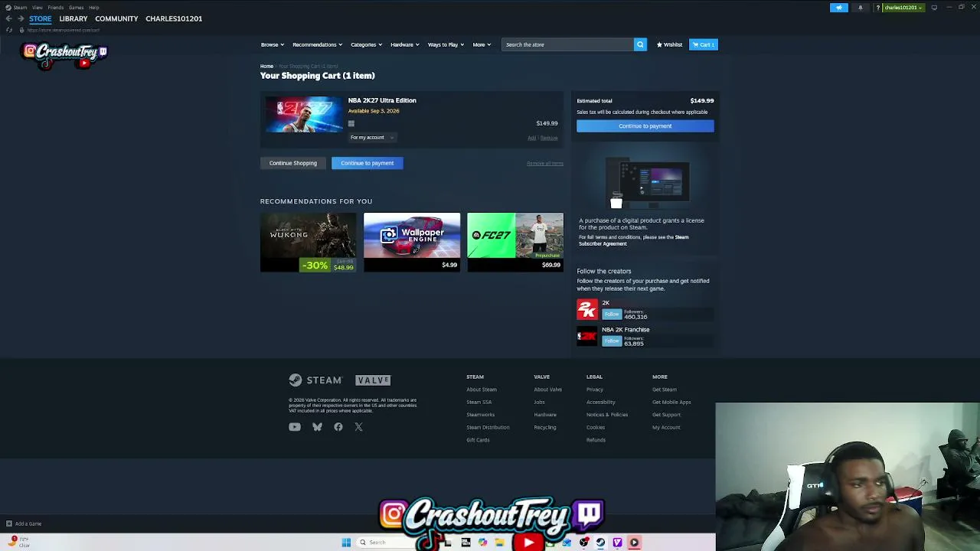
Task: Open the notifications bell
Action: click(x=860, y=8)
